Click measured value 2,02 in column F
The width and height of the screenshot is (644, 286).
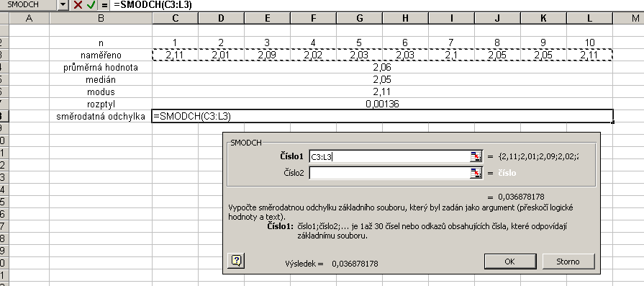pos(314,55)
